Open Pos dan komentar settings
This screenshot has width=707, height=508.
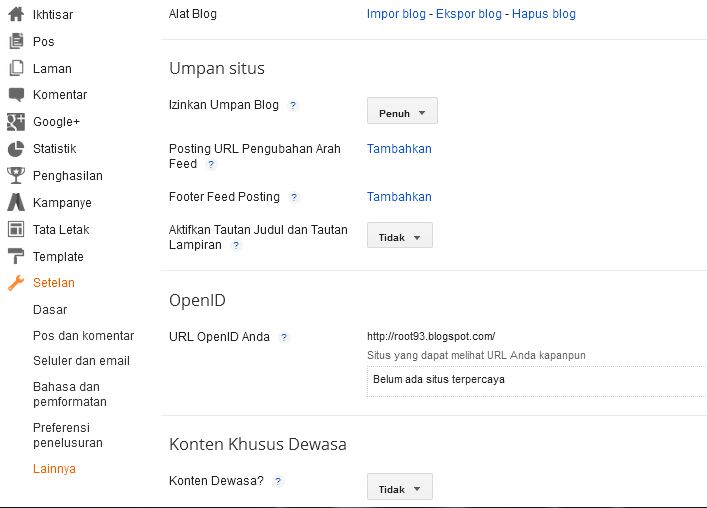(x=83, y=336)
